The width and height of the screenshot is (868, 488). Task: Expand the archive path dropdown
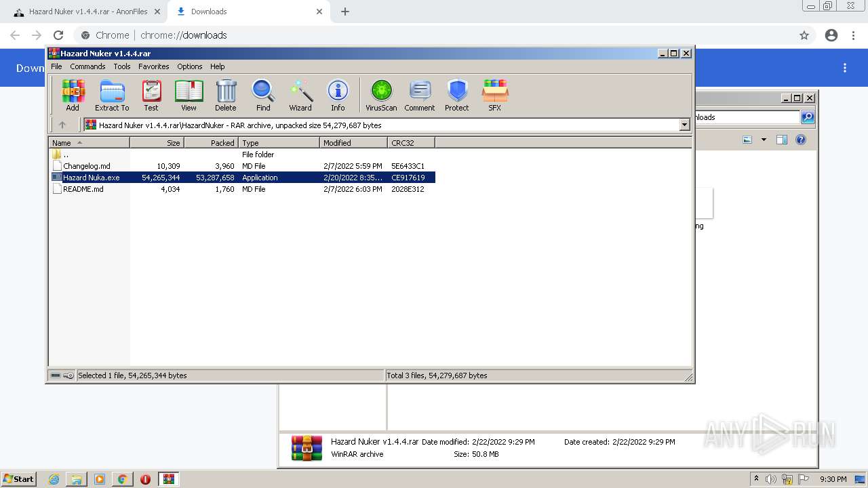click(684, 125)
